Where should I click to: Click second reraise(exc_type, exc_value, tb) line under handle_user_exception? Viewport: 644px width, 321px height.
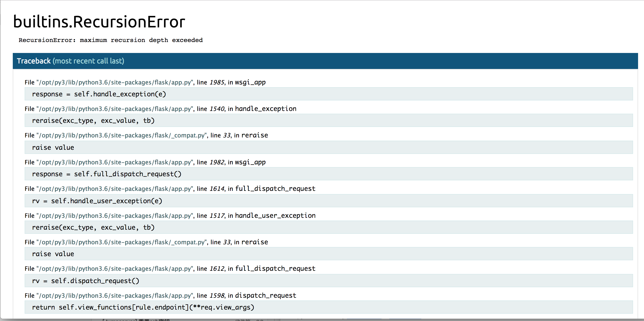click(x=93, y=227)
